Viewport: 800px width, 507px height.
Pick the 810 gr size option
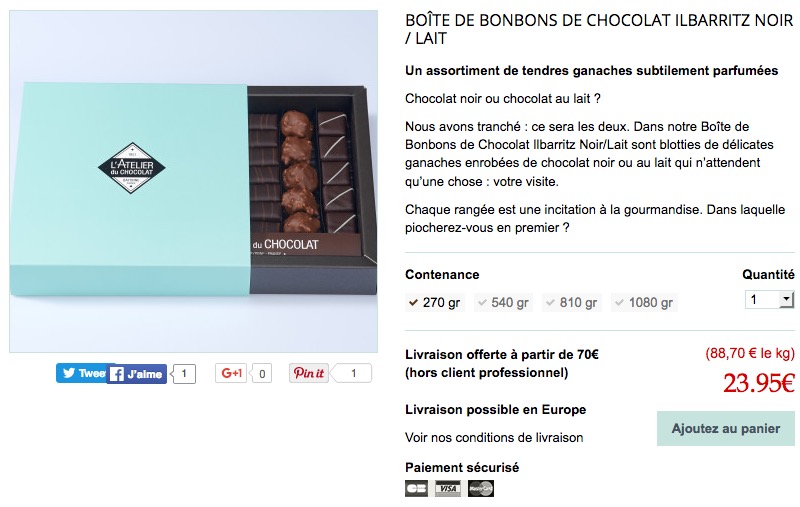(x=571, y=302)
